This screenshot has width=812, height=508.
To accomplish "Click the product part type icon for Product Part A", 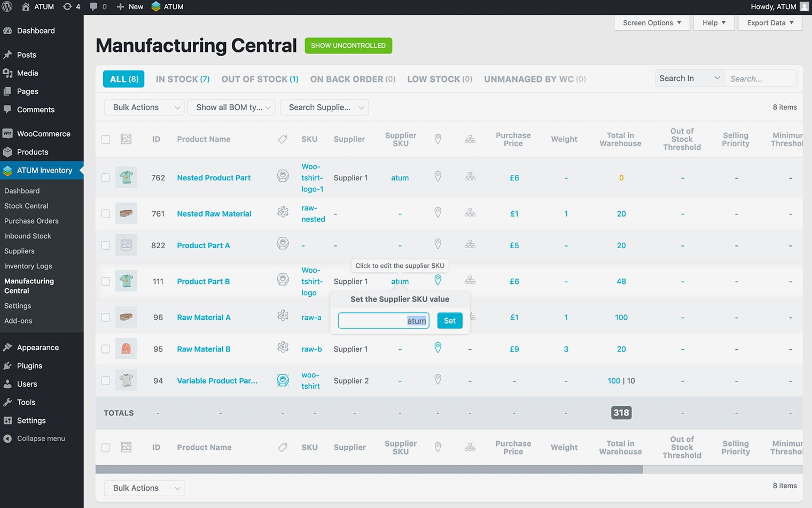I will click(x=283, y=244).
